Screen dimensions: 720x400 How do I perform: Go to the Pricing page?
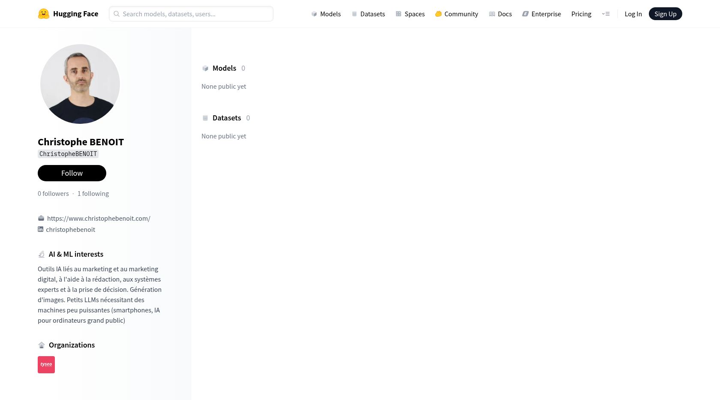(x=581, y=14)
